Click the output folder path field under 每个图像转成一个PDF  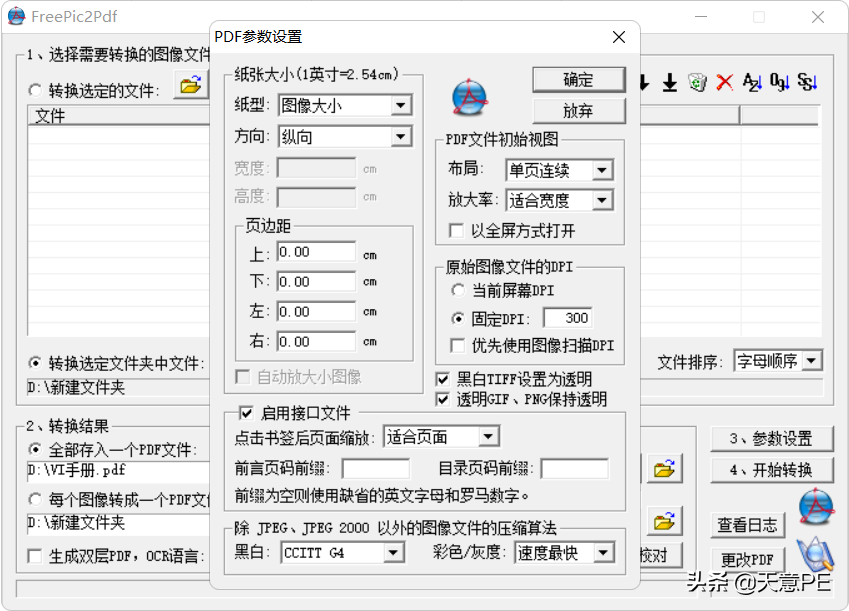[x=119, y=523]
